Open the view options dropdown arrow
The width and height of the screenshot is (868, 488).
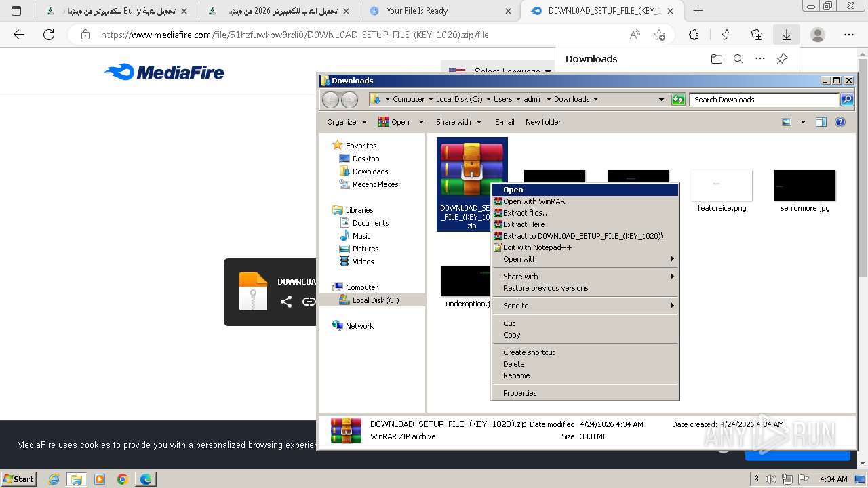[803, 122]
